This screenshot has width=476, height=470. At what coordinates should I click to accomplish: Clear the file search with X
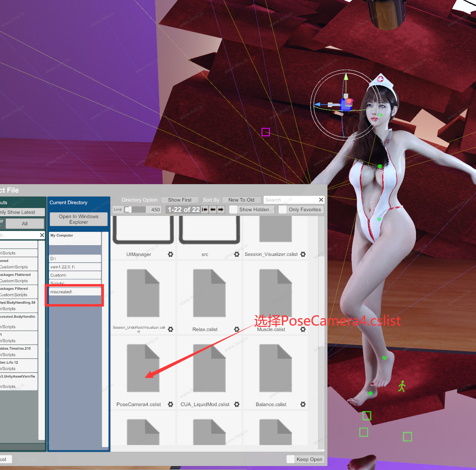[x=321, y=200]
